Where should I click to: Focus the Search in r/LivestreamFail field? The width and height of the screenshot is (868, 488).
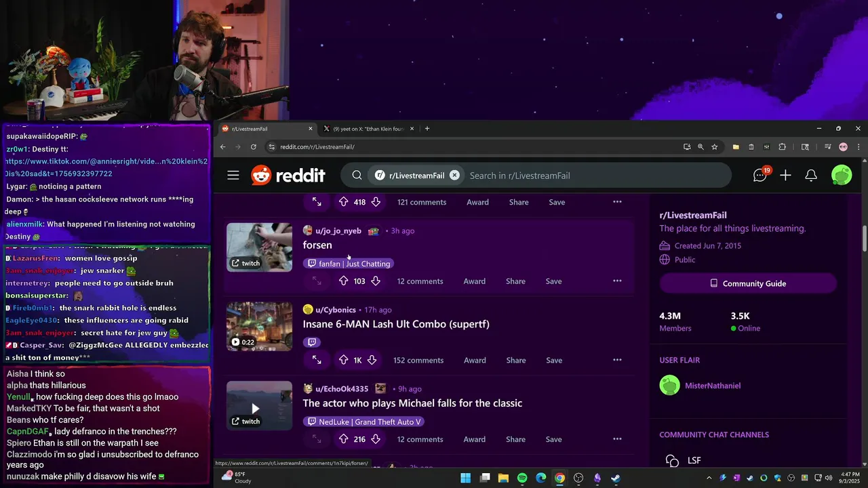click(x=597, y=176)
